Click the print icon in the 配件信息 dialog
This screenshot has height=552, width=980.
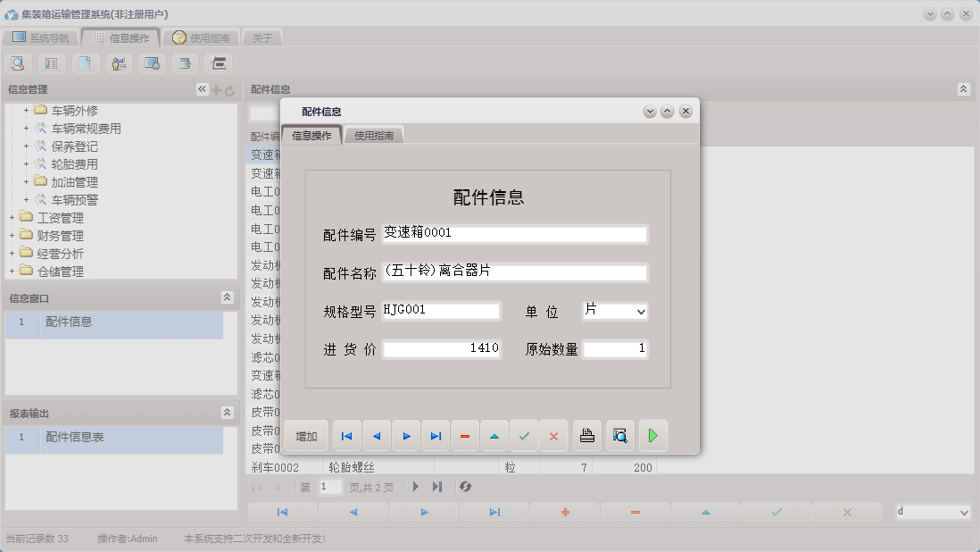point(586,435)
